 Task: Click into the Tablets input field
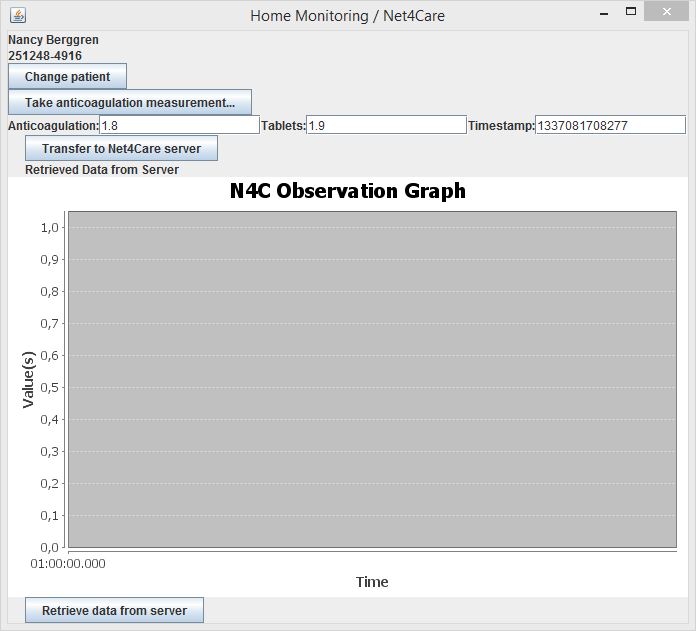[386, 125]
